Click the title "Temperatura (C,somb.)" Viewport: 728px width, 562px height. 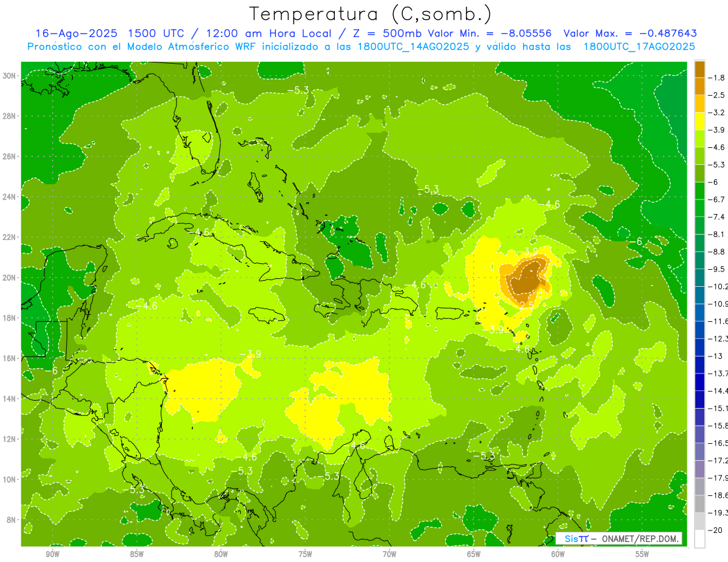[370, 14]
